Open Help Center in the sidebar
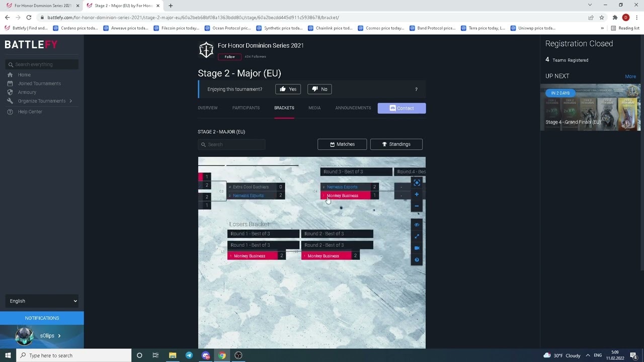Viewport: 644px width, 362px height. [x=30, y=112]
